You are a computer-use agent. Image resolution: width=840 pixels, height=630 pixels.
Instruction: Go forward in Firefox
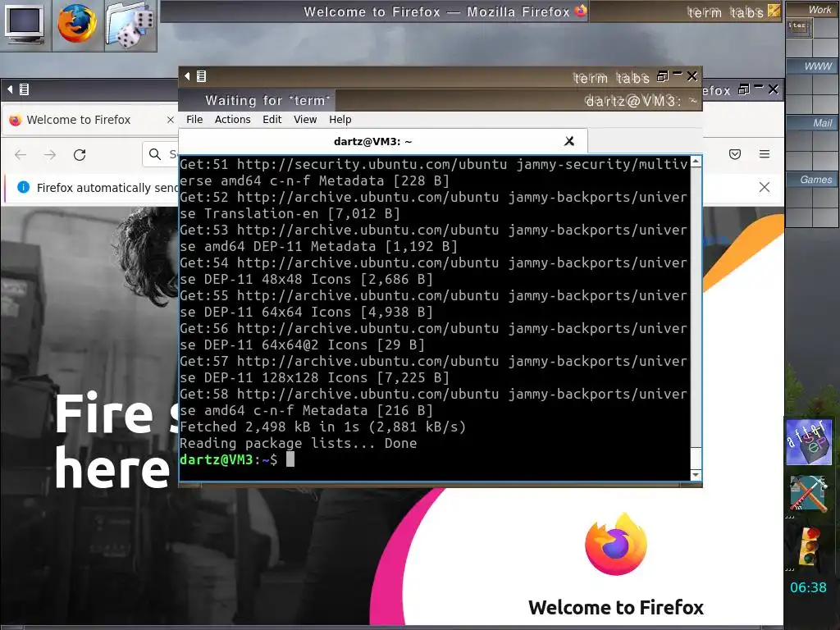click(x=50, y=155)
